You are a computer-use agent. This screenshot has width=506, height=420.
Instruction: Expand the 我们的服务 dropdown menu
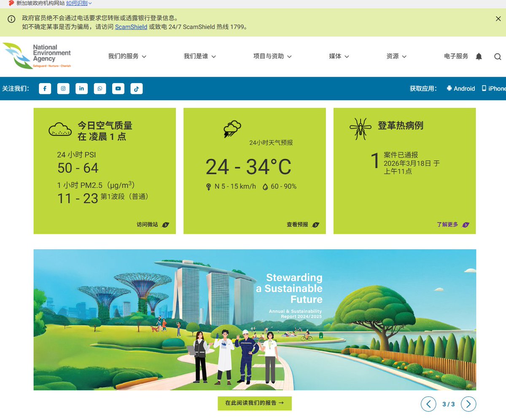127,56
